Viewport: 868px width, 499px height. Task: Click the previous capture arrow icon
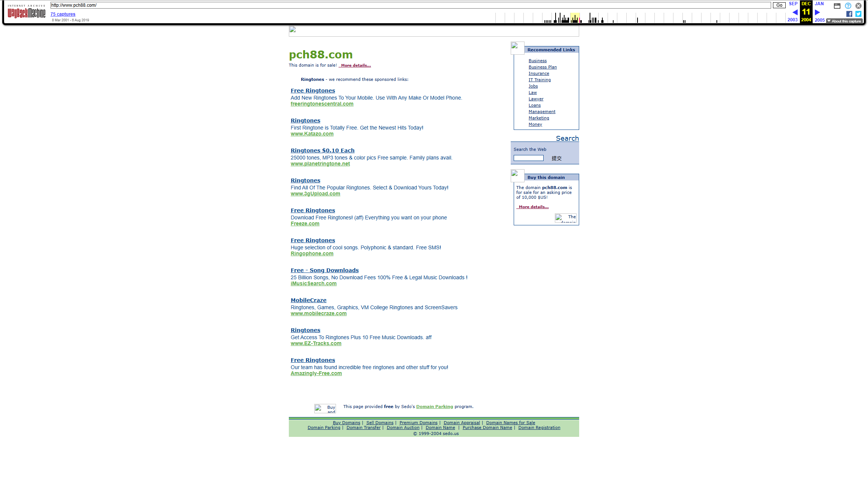click(795, 12)
